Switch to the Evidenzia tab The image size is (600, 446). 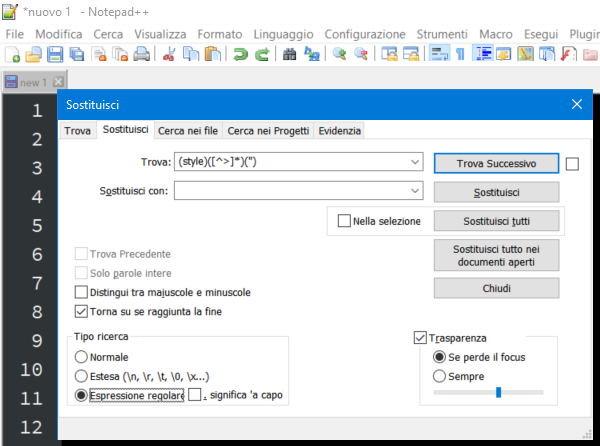click(339, 131)
